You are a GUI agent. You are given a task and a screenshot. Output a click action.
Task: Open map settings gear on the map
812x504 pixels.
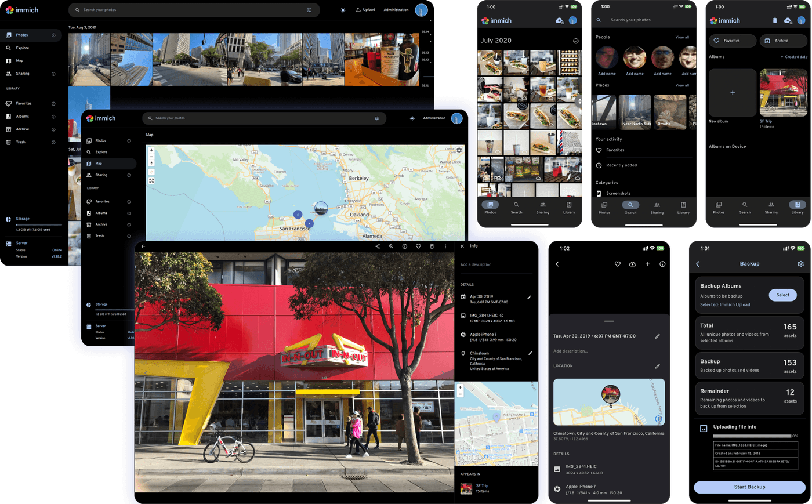[459, 150]
